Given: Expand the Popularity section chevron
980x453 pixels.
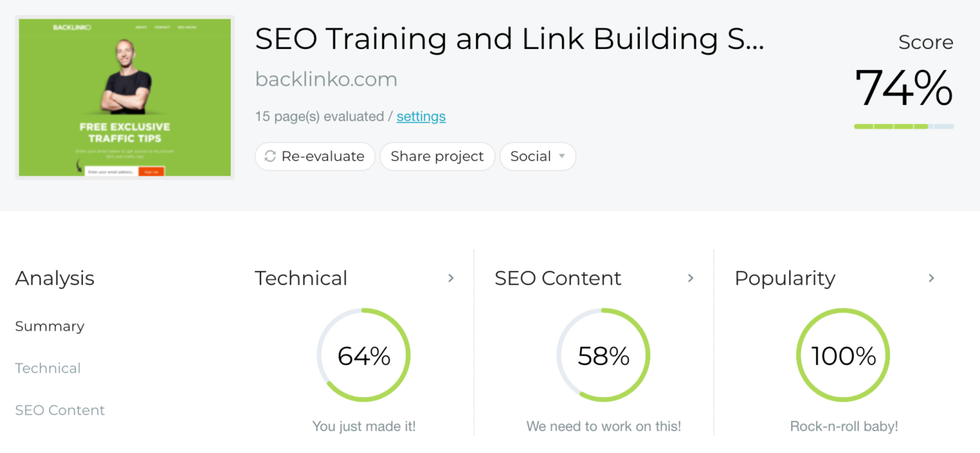Looking at the screenshot, I should [931, 278].
